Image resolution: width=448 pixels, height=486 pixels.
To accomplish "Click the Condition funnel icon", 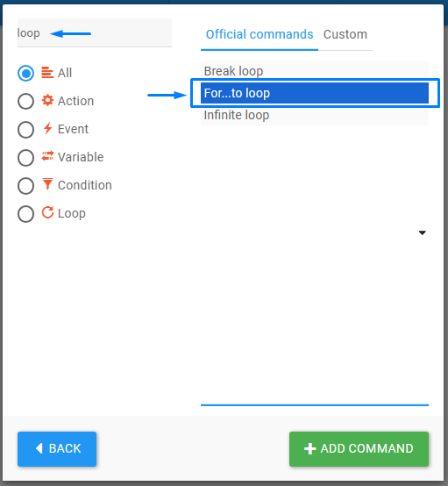I will tap(47, 184).
